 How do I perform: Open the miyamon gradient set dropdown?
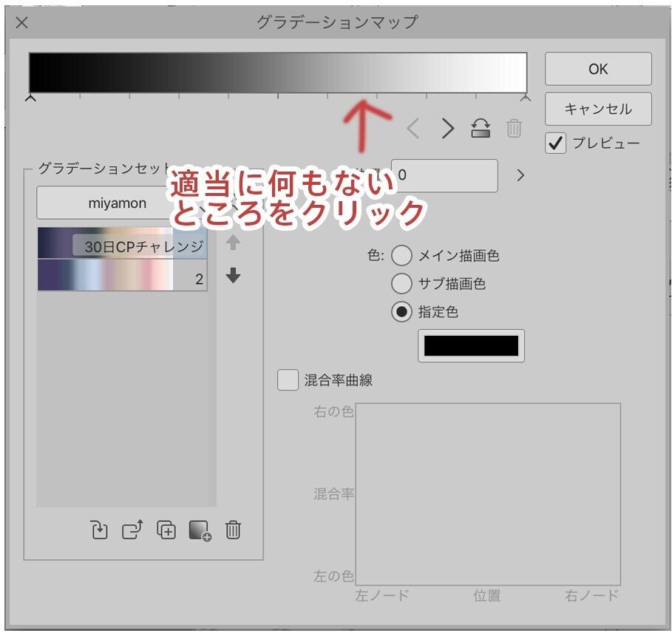[122, 203]
